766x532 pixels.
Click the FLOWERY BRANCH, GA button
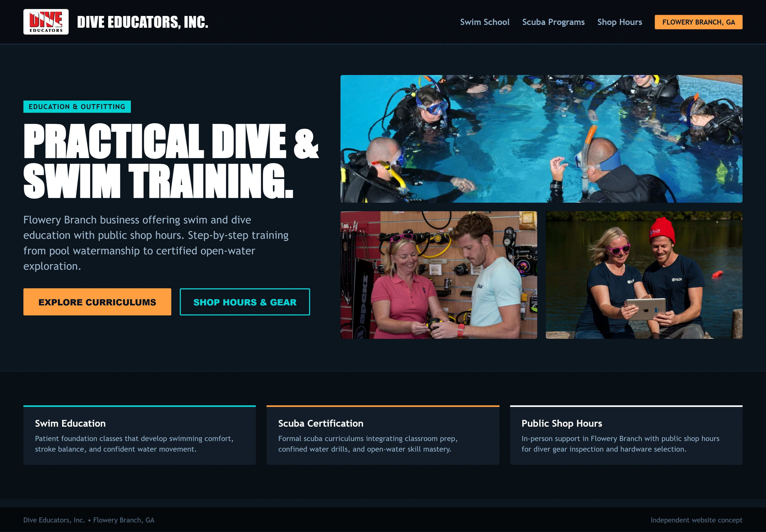(x=698, y=22)
